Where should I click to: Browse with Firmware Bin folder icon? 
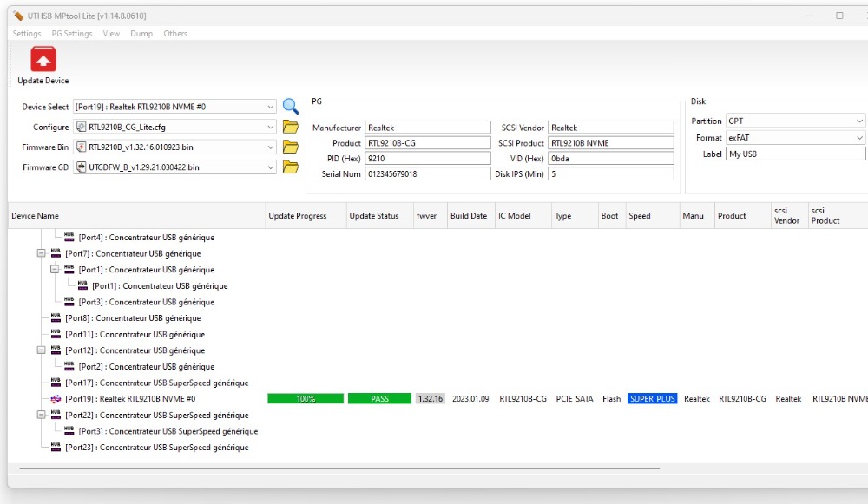[291, 147]
